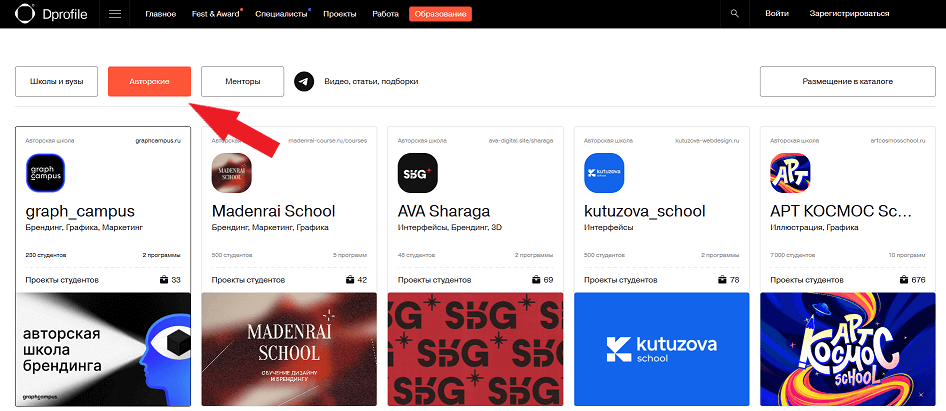Open the Telegram round icon
The width and height of the screenshot is (946, 411).
coord(304,81)
